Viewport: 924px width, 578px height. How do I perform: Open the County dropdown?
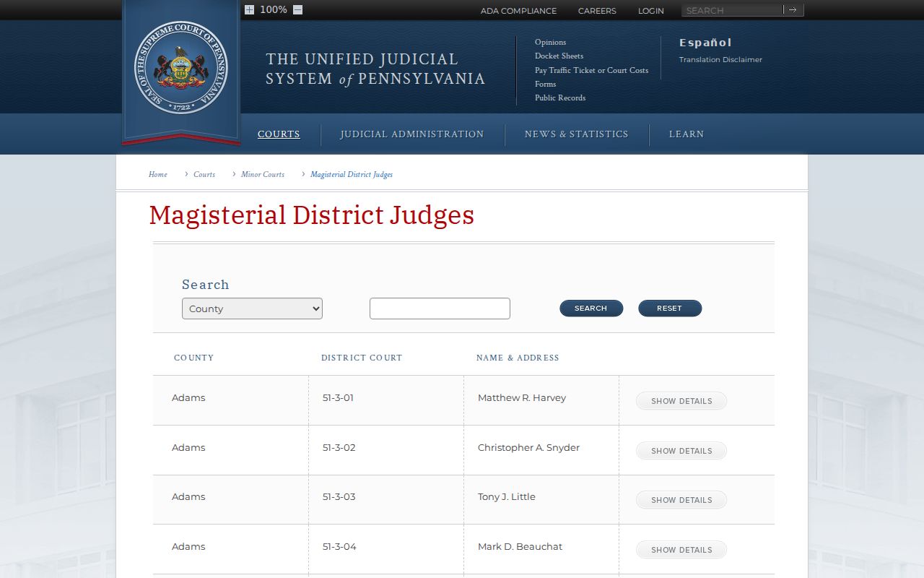pyautogui.click(x=252, y=309)
